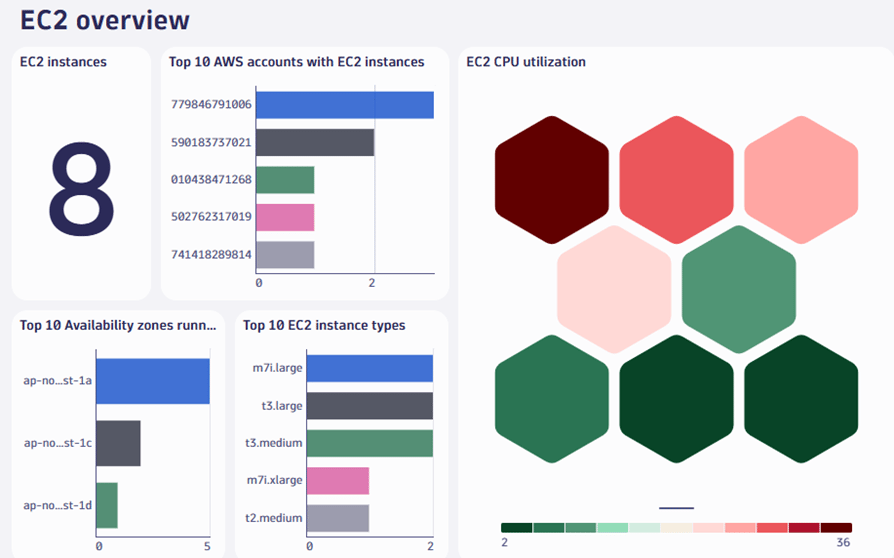Click the t2.medium instance type bar

pos(337,518)
